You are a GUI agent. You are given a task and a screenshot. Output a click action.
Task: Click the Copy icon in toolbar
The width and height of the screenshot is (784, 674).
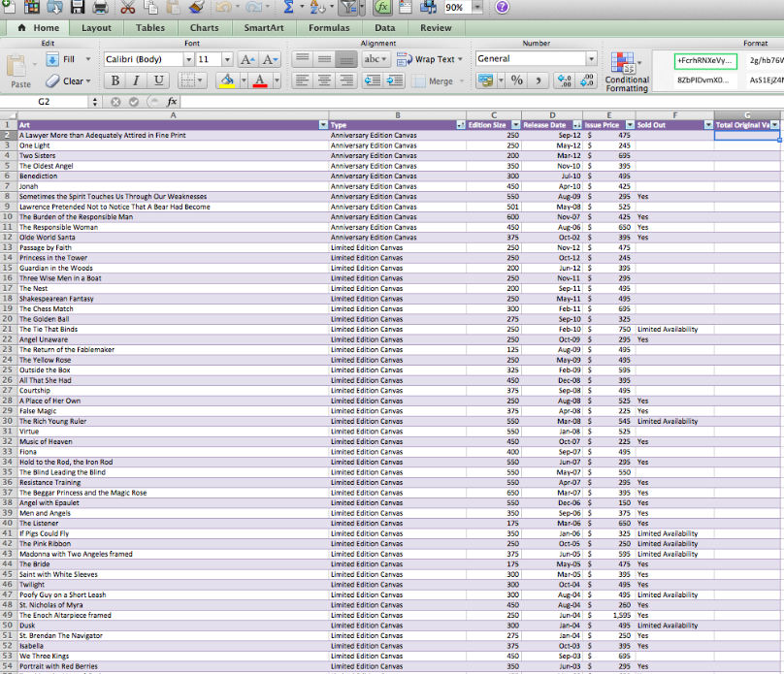[150, 7]
